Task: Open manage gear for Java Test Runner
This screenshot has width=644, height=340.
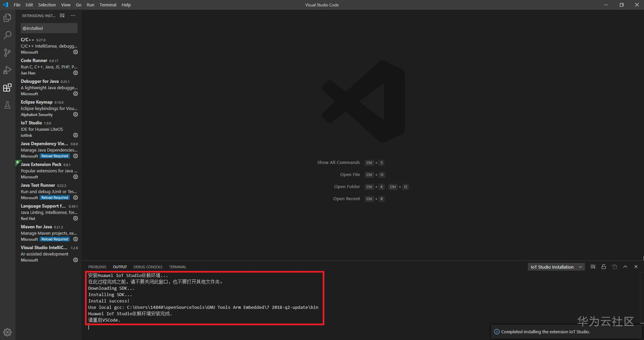Action: 76,197
